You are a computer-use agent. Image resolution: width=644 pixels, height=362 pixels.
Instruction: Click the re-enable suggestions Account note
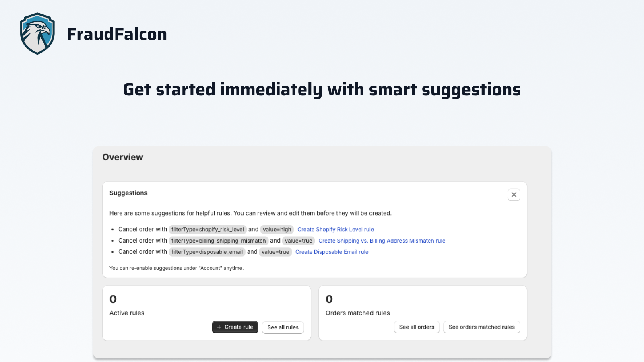[176, 268]
